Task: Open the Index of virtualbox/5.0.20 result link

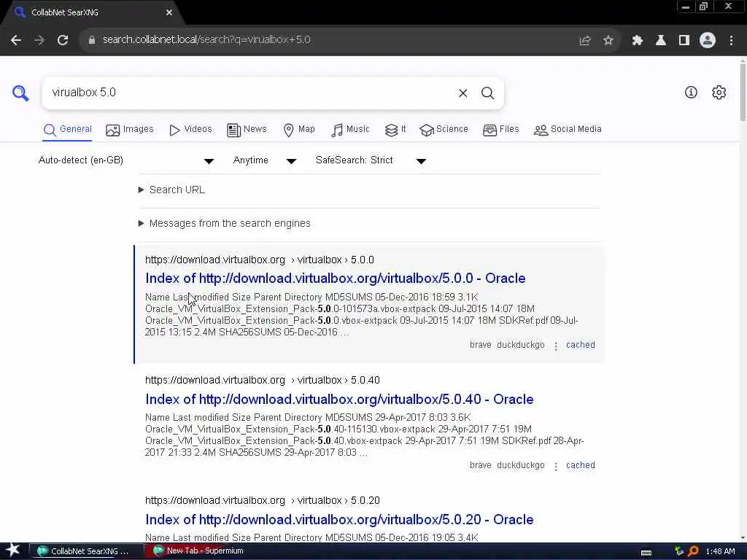Action: click(339, 519)
